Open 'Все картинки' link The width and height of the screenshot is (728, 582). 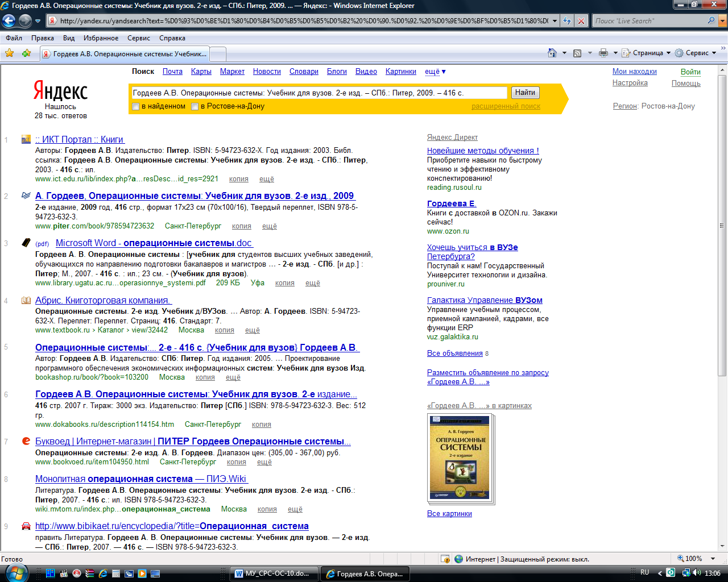[x=449, y=513]
